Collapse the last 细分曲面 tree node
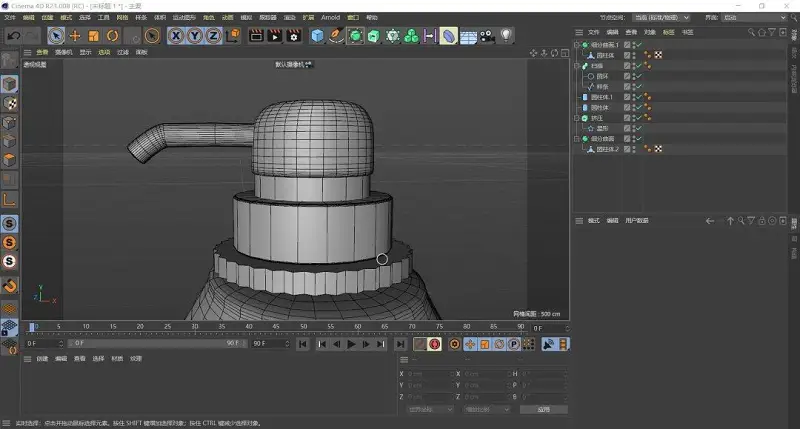 (x=577, y=139)
